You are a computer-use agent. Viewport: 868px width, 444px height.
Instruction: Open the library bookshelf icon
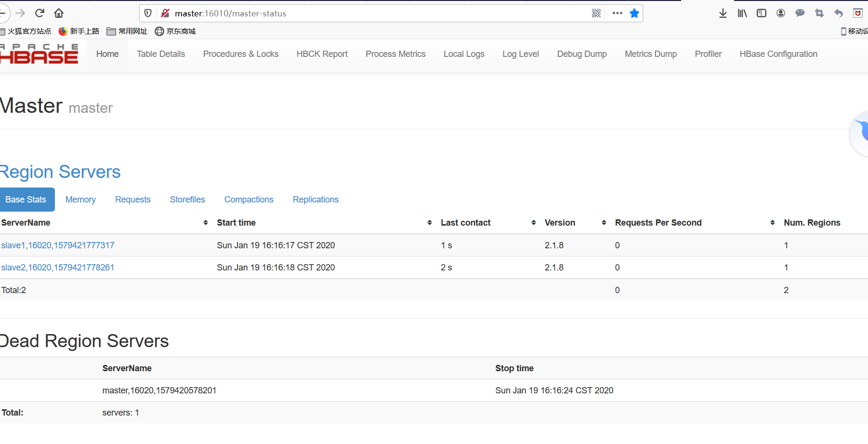point(742,13)
